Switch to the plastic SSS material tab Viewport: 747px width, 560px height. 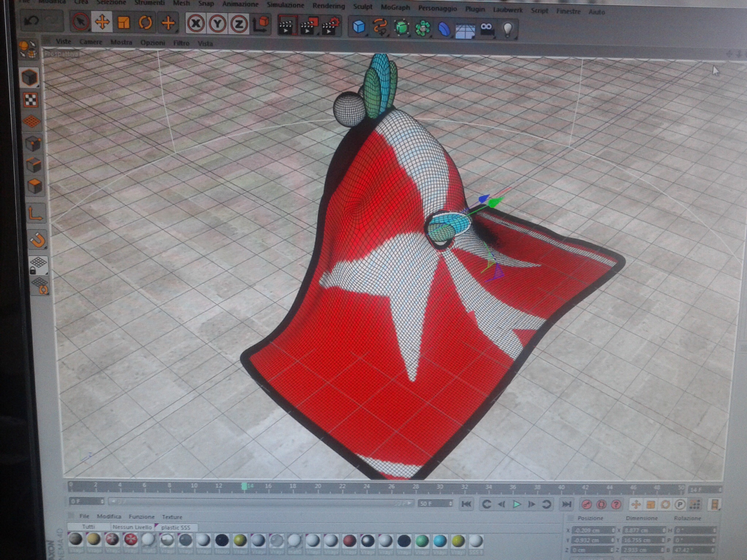pos(176,527)
